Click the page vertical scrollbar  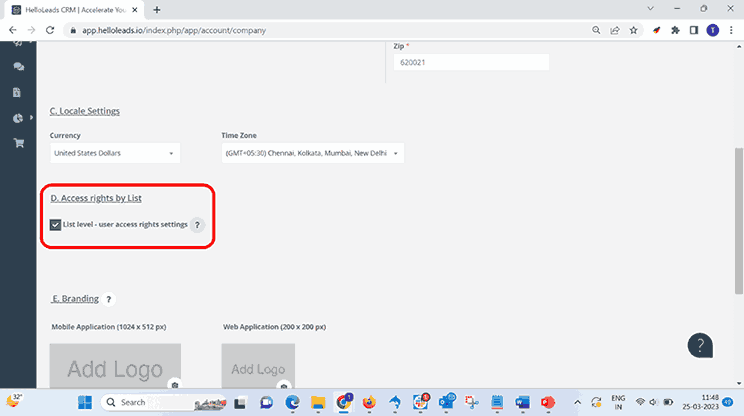[x=739, y=221]
